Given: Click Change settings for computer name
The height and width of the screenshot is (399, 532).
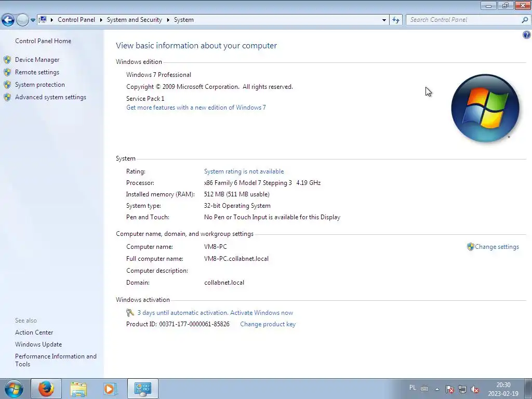Looking at the screenshot, I should pyautogui.click(x=497, y=247).
